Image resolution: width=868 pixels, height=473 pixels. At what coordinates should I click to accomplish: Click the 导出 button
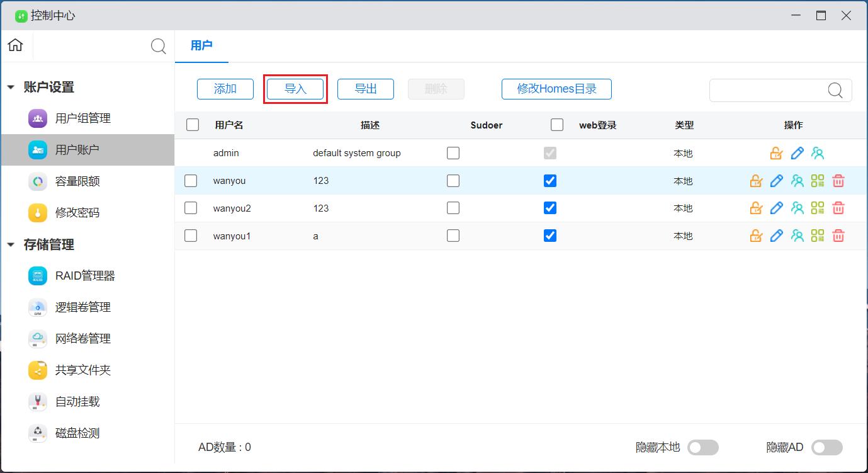coord(366,89)
